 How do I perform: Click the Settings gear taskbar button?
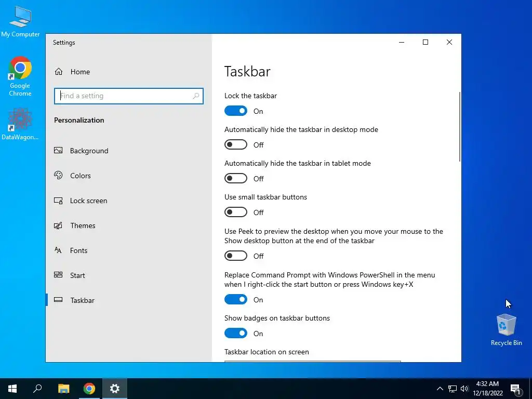click(x=115, y=389)
